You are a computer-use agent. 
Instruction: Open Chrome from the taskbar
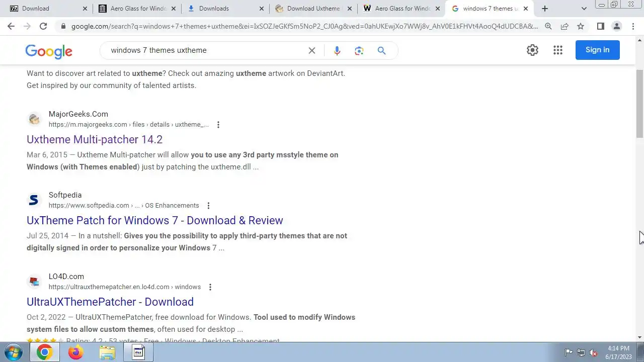click(44, 352)
